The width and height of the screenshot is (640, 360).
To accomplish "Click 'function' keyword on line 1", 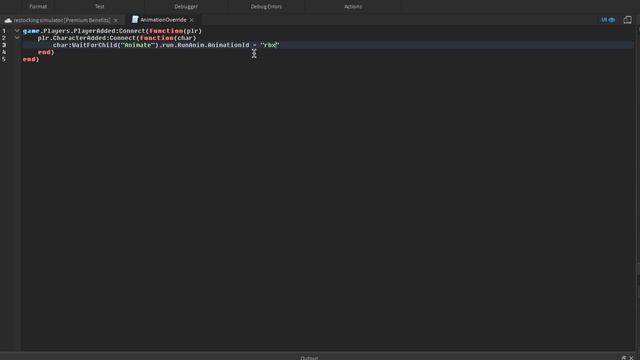I will [166, 31].
